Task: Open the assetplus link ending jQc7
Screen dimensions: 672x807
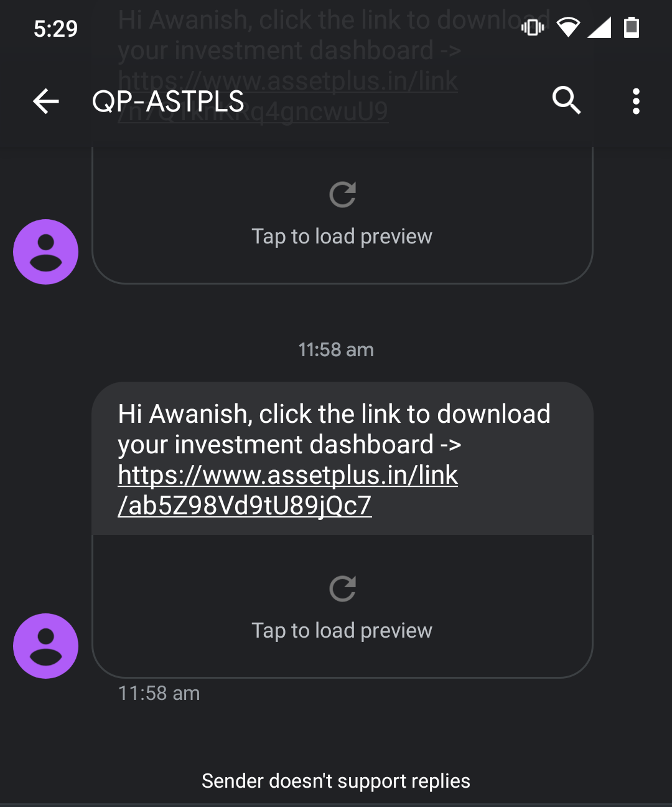Action: click(288, 490)
